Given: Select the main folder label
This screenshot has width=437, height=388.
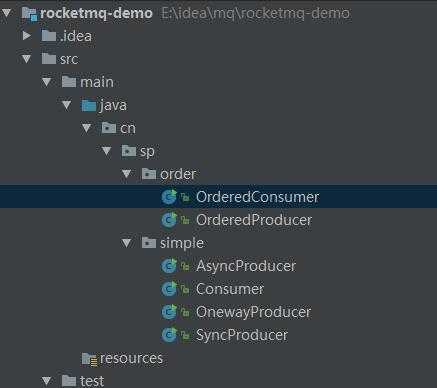Looking at the screenshot, I should point(97,82).
